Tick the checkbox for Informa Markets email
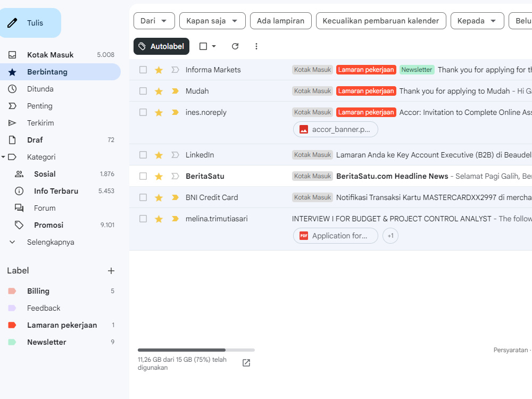This screenshot has width=532, height=399. tap(143, 70)
